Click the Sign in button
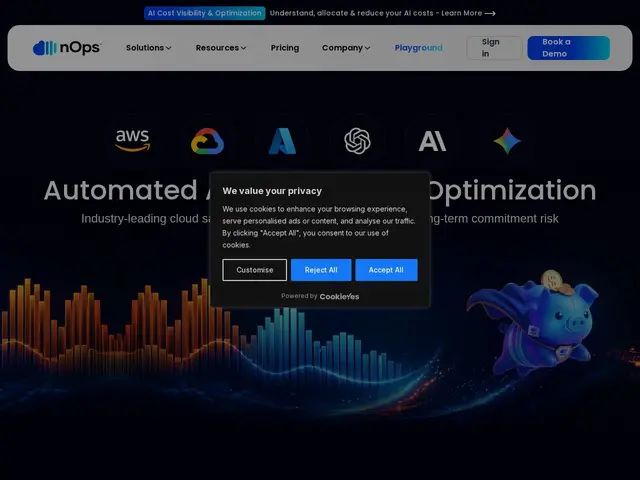This screenshot has height=480, width=640. [x=494, y=48]
